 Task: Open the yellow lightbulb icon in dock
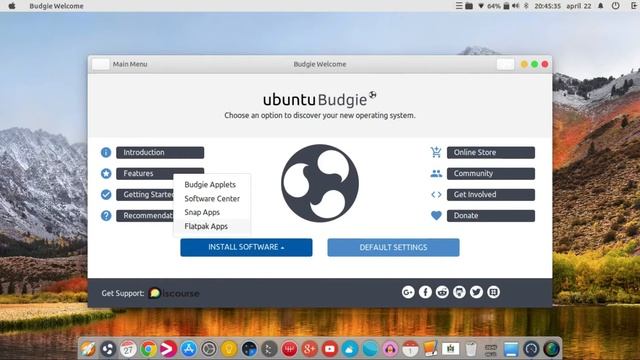coord(229,349)
